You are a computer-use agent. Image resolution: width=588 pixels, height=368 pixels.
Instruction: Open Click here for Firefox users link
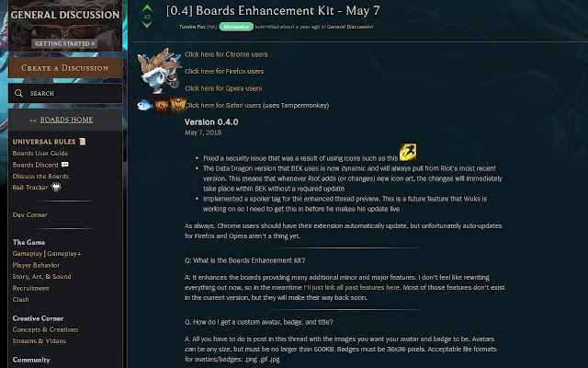(x=224, y=72)
